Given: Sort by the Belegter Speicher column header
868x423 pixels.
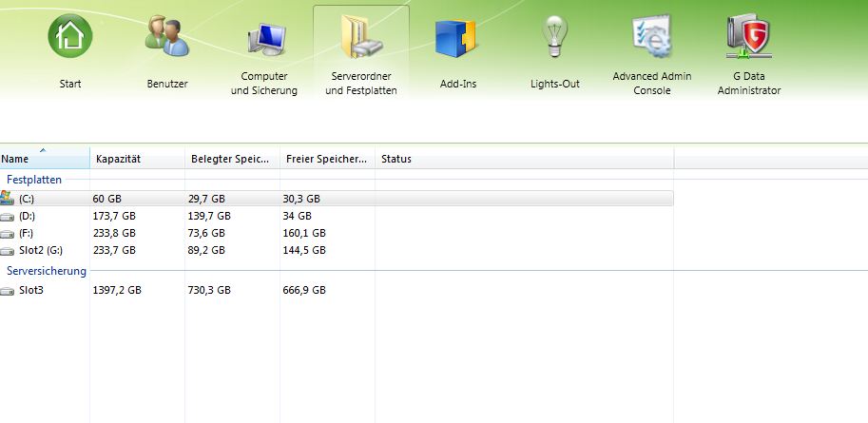Looking at the screenshot, I should pos(232,159).
